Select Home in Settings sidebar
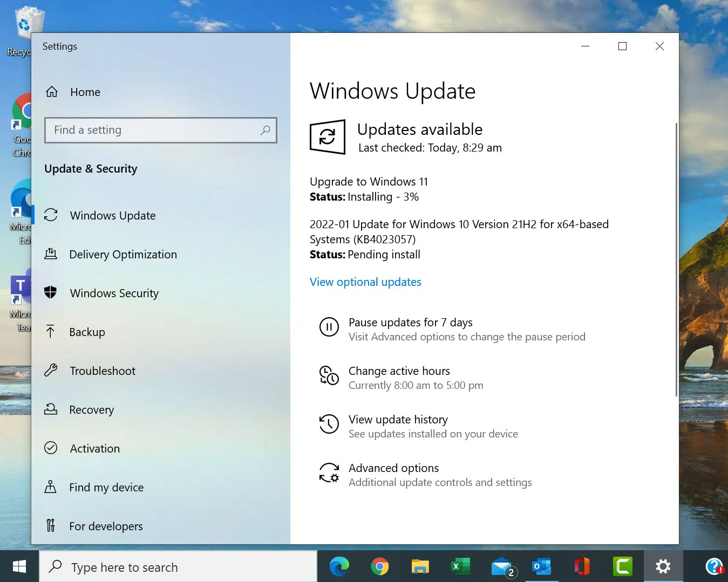728x582 pixels. 85,92
